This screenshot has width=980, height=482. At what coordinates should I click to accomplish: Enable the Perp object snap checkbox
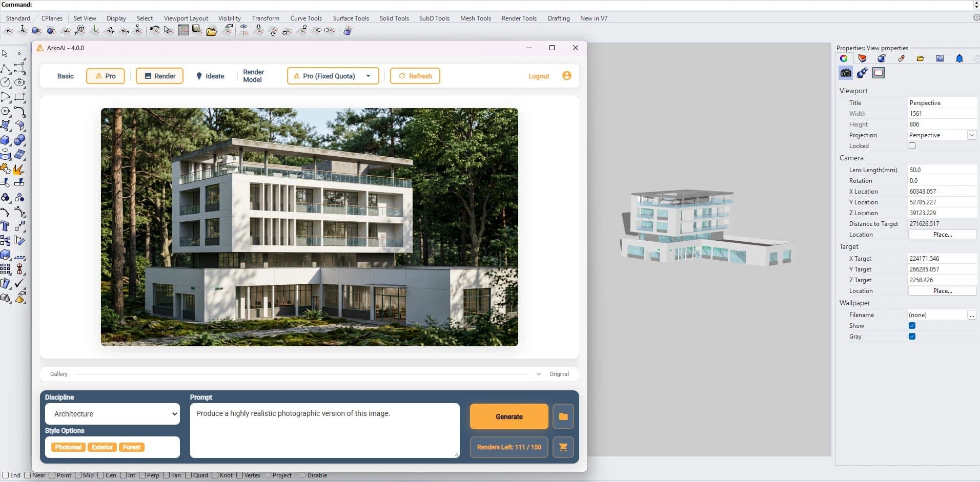142,475
